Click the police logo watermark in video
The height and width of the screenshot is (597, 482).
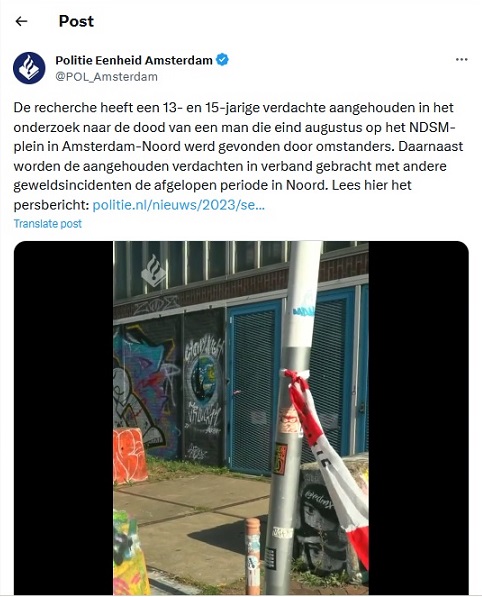coord(153,271)
